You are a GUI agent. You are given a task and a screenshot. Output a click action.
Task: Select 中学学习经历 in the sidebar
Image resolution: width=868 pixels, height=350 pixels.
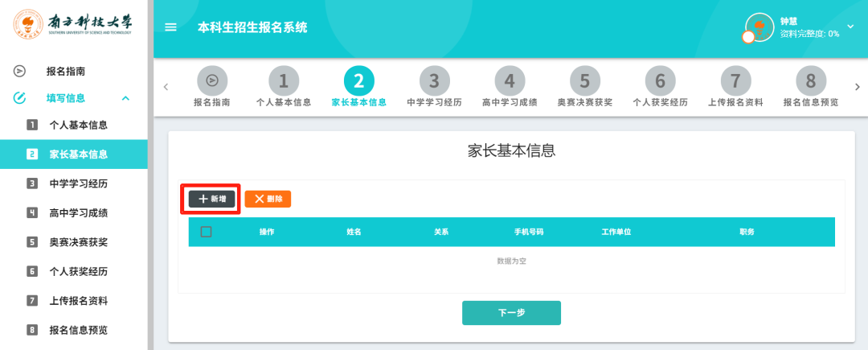tap(78, 183)
